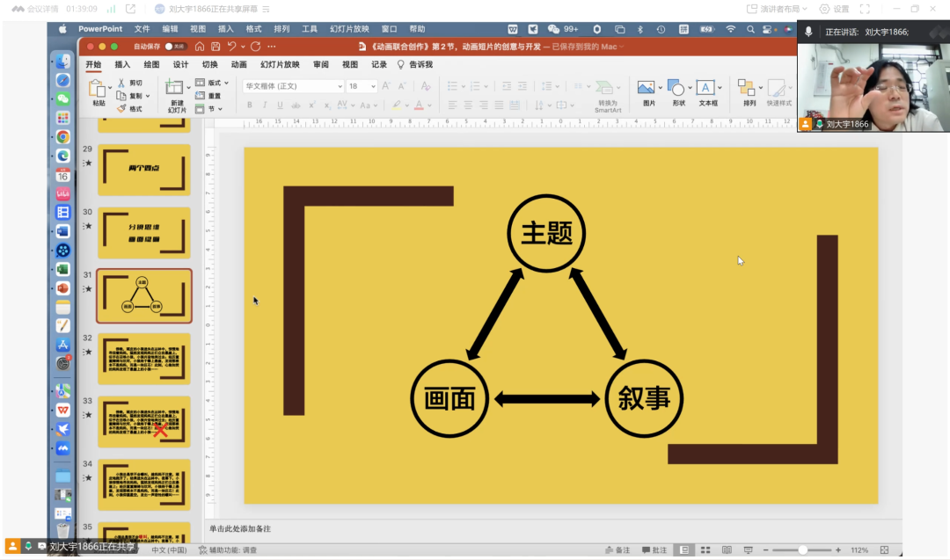Click the Paste (粘贴) icon
Screen dimensions: 950x560
pos(99,89)
